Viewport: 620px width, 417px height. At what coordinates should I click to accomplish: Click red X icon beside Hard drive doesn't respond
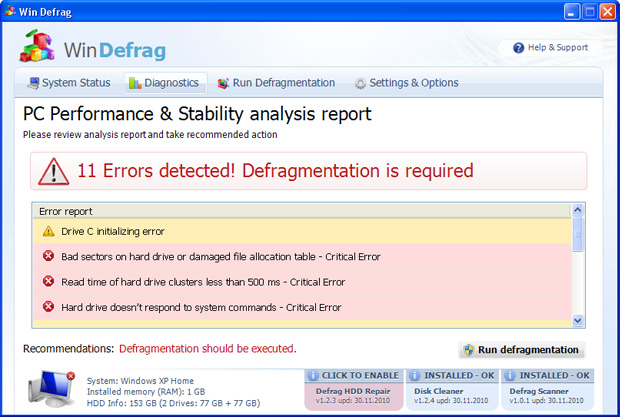coord(49,307)
